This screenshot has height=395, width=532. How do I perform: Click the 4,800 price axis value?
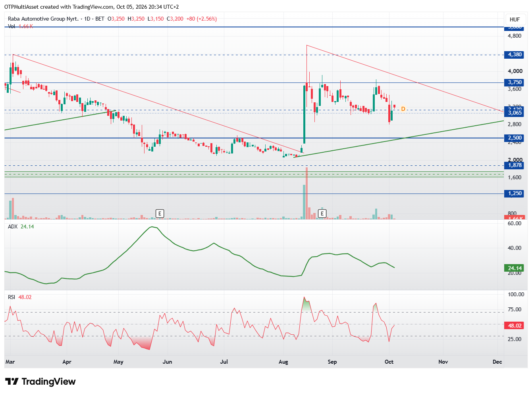pyautogui.click(x=515, y=36)
